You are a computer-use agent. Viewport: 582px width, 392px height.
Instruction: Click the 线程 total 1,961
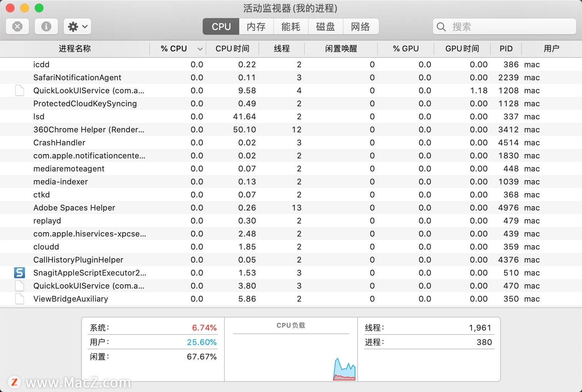pos(480,328)
